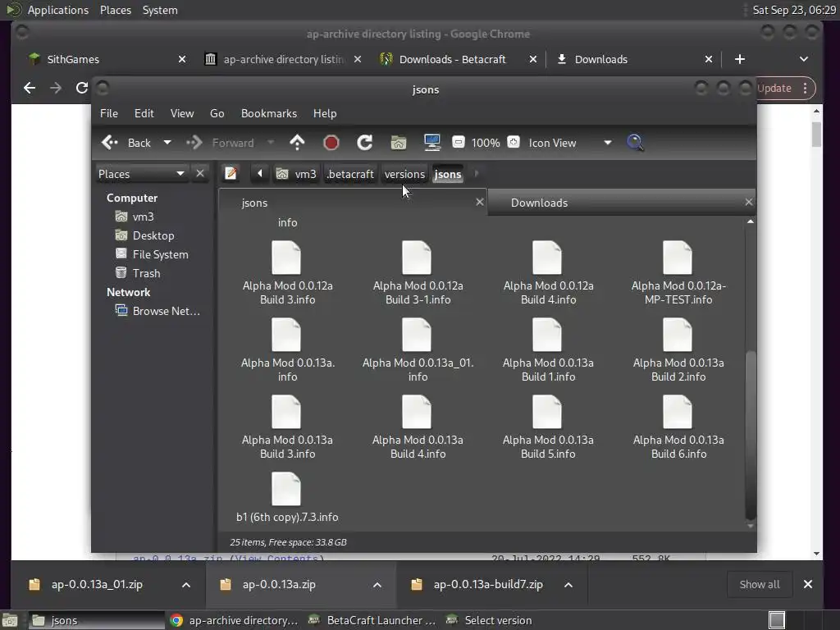Image resolution: width=840 pixels, height=630 pixels.
Task: Close the Places side pane
Action: point(200,174)
